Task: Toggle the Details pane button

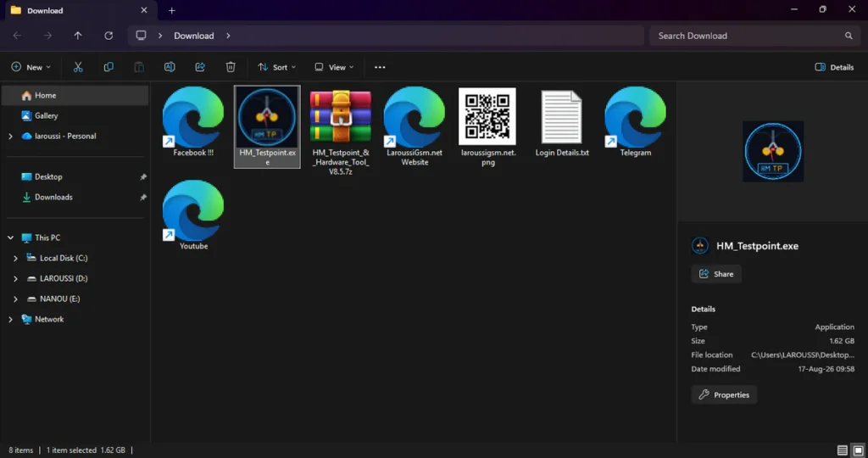Action: (x=834, y=67)
